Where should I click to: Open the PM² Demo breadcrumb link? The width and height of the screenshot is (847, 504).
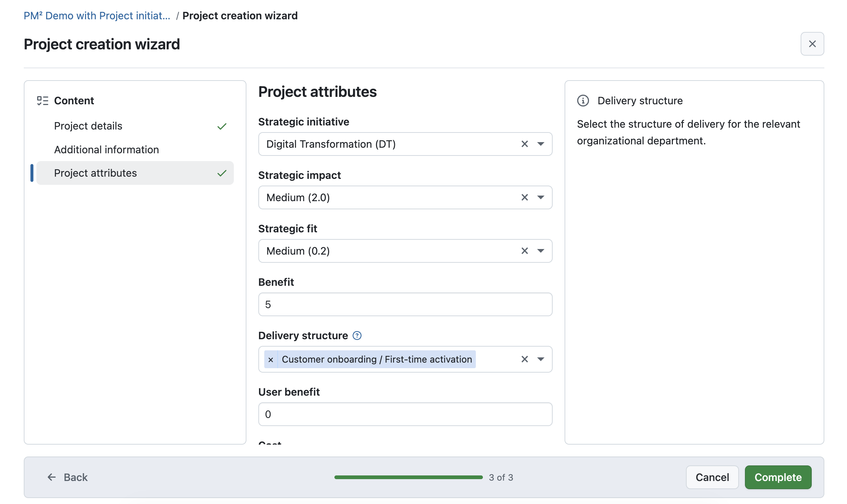coord(97,15)
